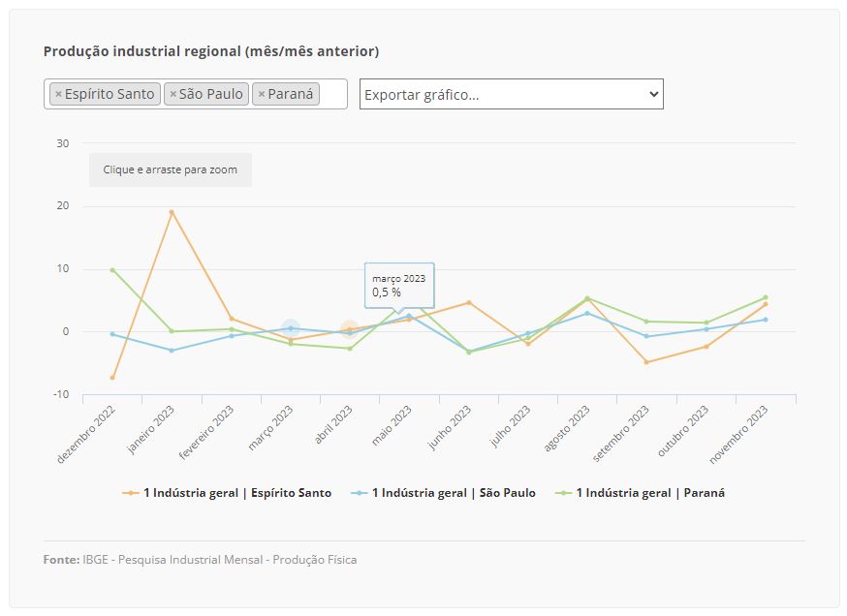Click Paraná point at novembro 2023
The image size is (847, 616).
click(766, 297)
